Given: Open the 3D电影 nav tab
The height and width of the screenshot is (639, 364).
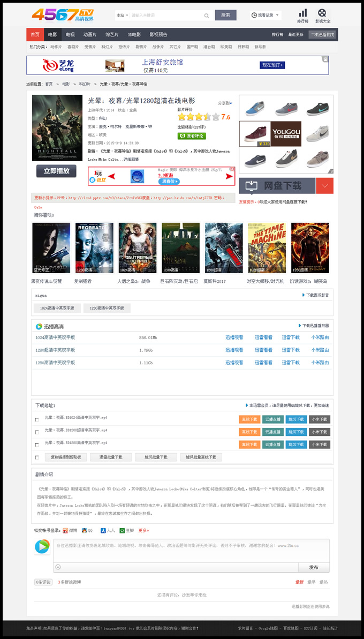Looking at the screenshot, I should 134,35.
